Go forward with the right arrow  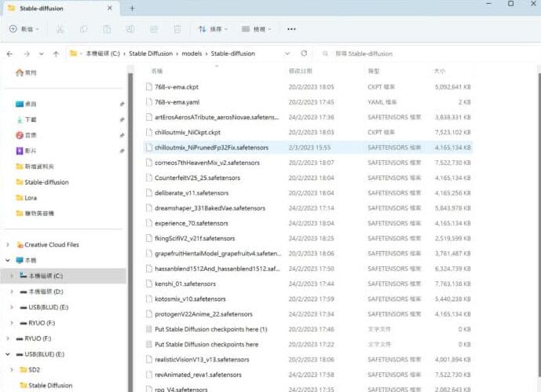(x=27, y=54)
